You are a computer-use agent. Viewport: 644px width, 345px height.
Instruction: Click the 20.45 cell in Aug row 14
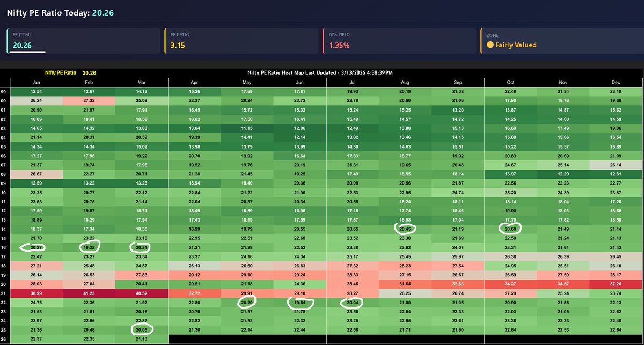[x=405, y=229]
